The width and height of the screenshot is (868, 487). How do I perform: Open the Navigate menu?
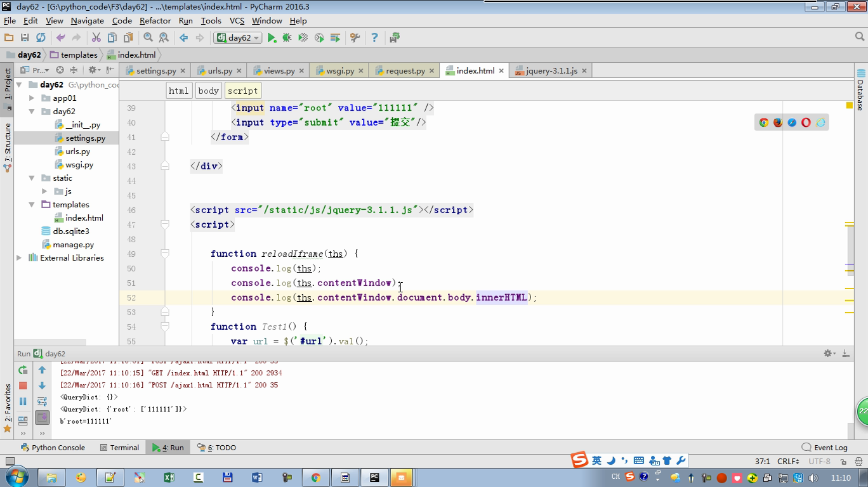[87, 20]
